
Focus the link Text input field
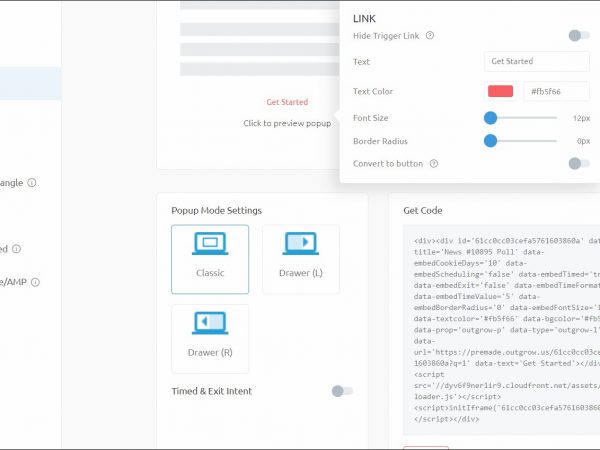(x=536, y=62)
